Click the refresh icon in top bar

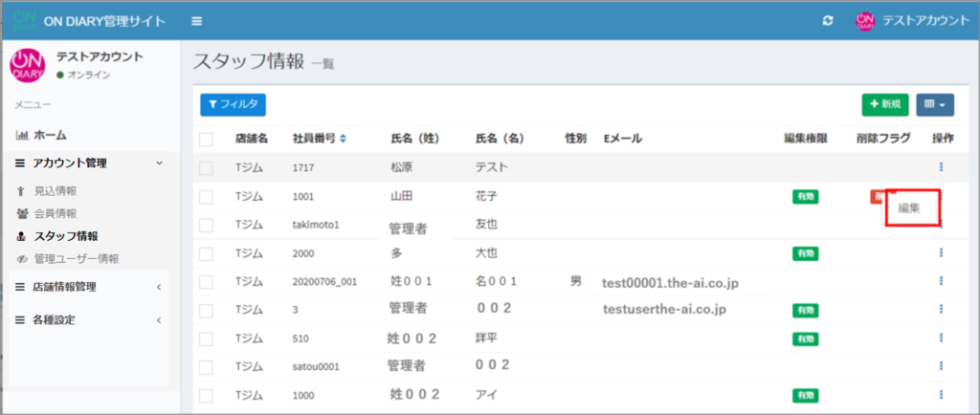tap(827, 20)
